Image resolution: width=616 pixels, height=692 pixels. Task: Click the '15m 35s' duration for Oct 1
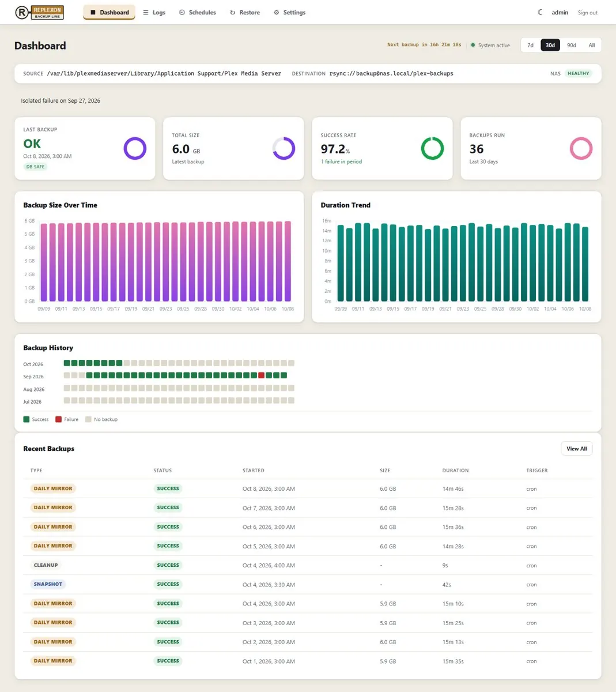click(453, 661)
